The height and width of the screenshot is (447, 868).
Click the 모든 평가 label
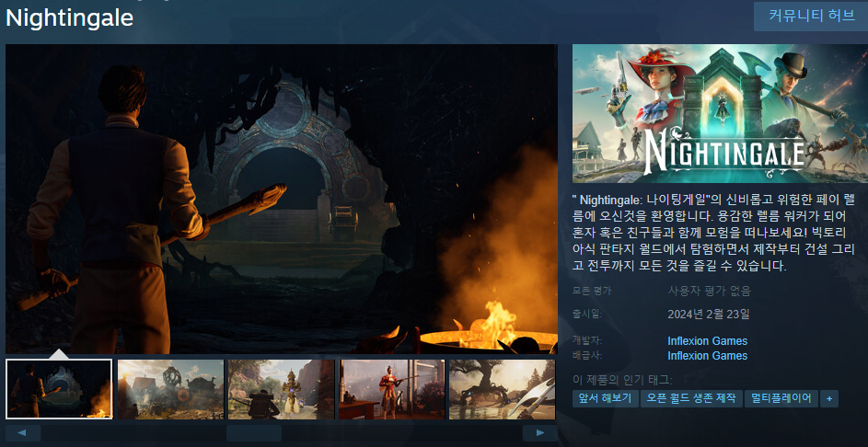[592, 291]
